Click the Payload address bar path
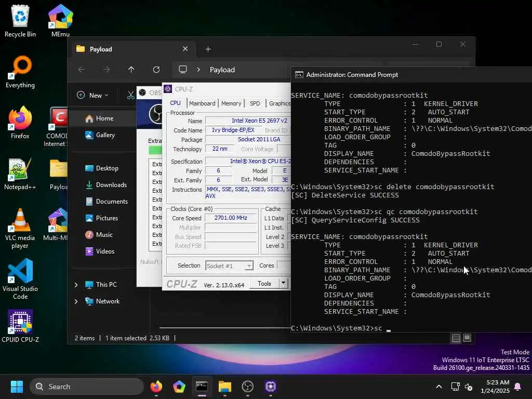The height and width of the screenshot is (399, 532). coord(222,70)
